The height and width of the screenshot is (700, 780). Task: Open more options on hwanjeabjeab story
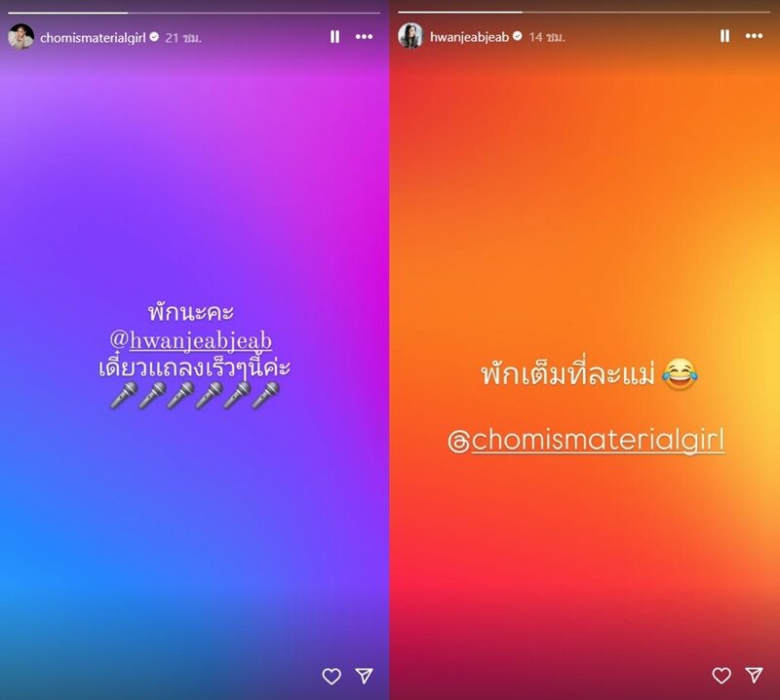coord(754,36)
